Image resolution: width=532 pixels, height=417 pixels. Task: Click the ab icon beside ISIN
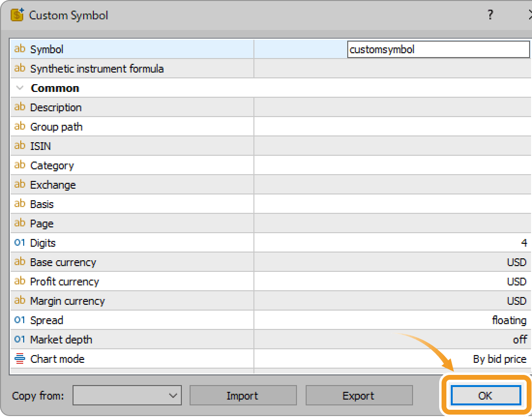(20, 146)
